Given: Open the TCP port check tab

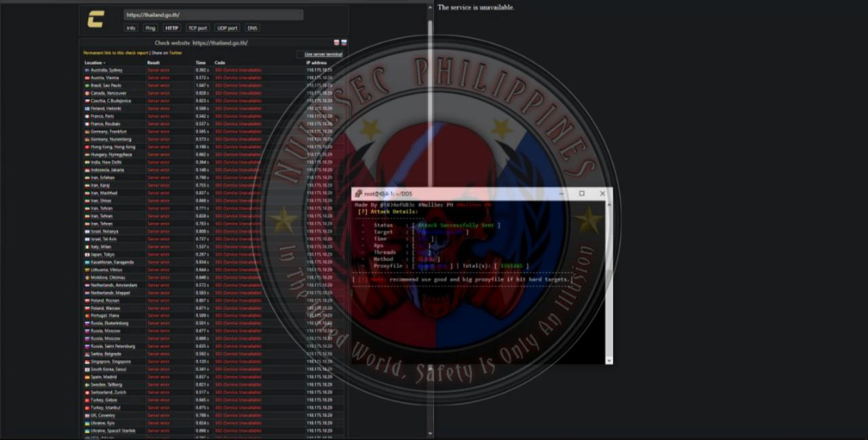Looking at the screenshot, I should click(x=197, y=28).
